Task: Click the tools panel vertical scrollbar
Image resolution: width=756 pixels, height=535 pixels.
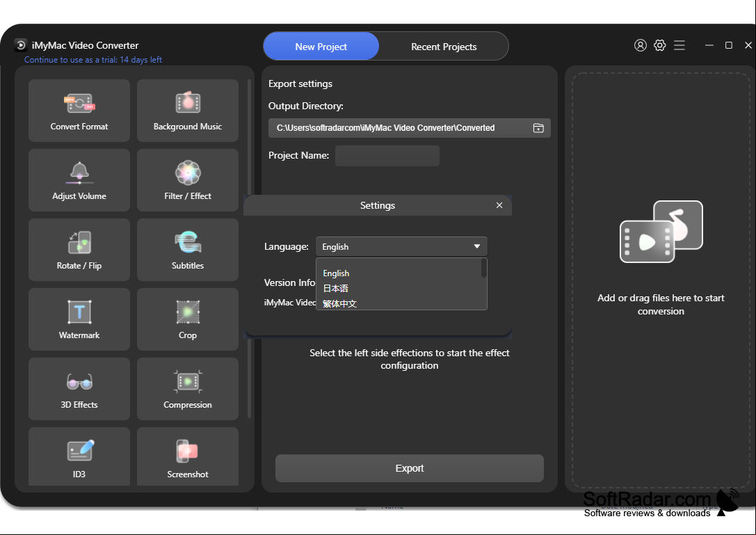Action: click(249, 248)
